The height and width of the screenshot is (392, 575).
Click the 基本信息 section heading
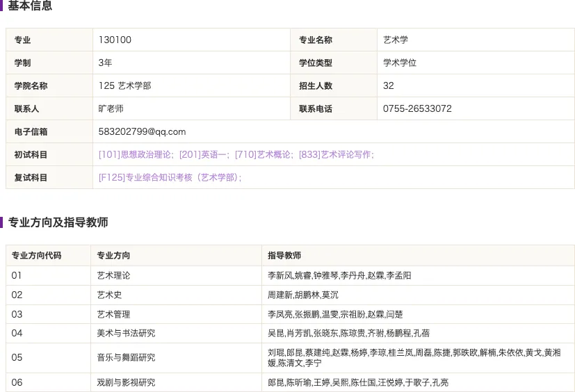[x=30, y=6]
